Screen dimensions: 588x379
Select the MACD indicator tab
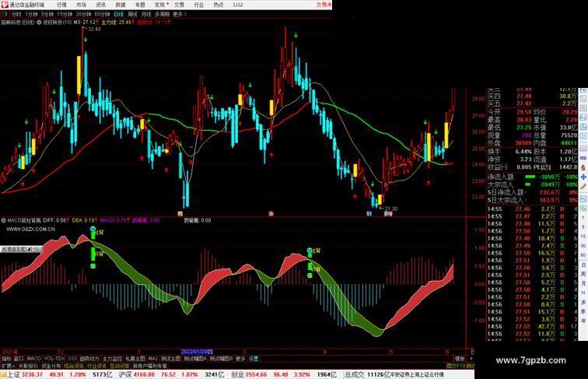(33, 359)
